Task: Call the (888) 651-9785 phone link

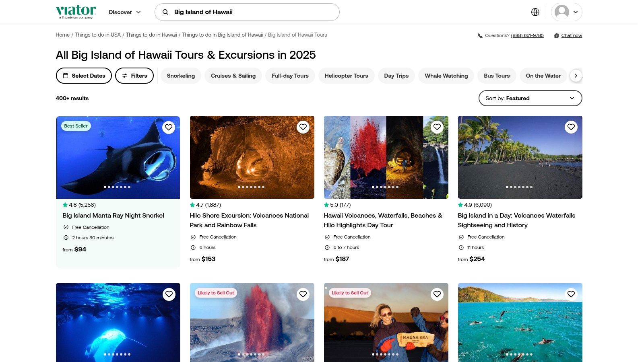Action: pyautogui.click(x=527, y=35)
